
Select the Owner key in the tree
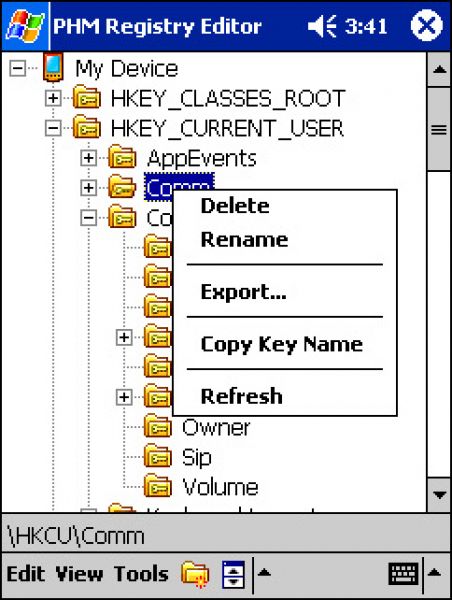pyautogui.click(x=216, y=427)
